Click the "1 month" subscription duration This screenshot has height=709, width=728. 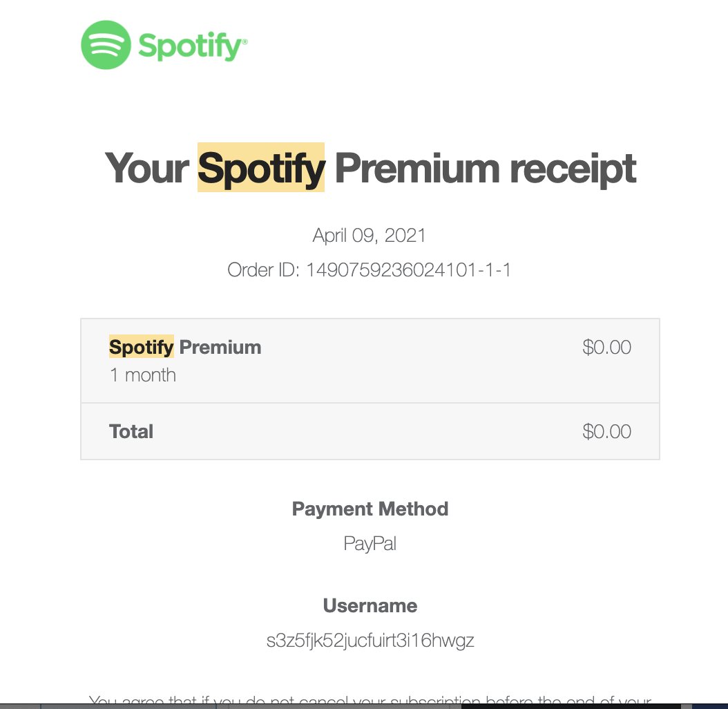pyautogui.click(x=143, y=375)
